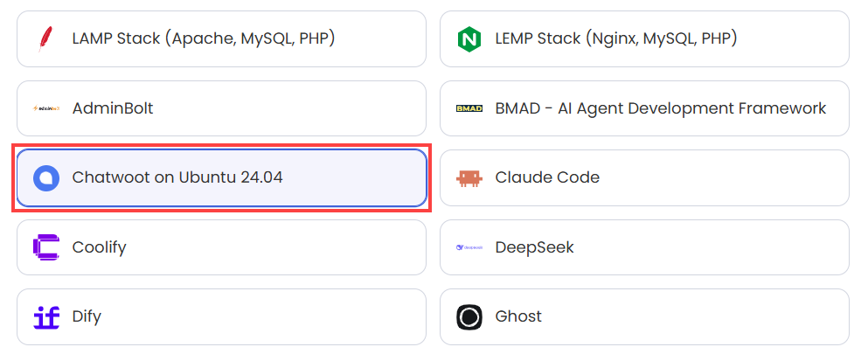Click the Dify logo icon
This screenshot has height=354, width=868.
coord(46,317)
